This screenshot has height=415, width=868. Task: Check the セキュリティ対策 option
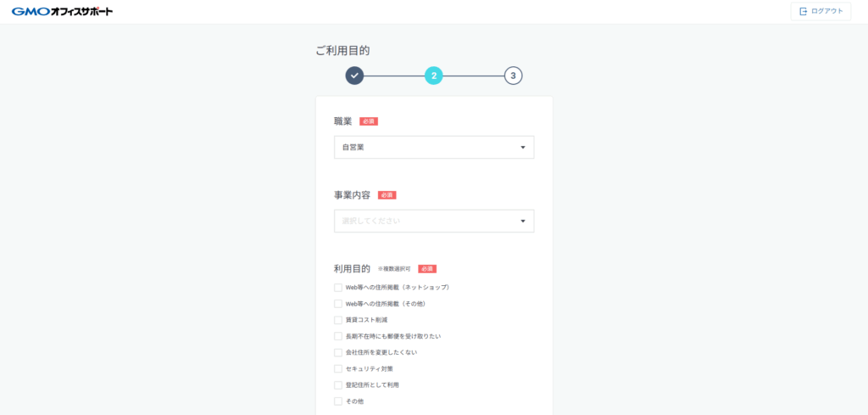[338, 368]
